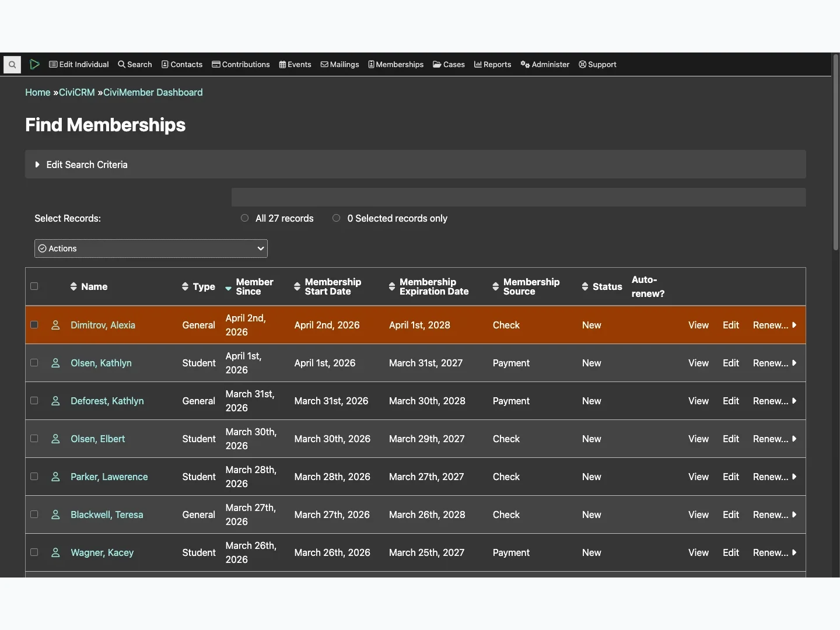This screenshot has height=630, width=840.
Task: Go to the Home breadcrumb link
Action: (x=38, y=92)
